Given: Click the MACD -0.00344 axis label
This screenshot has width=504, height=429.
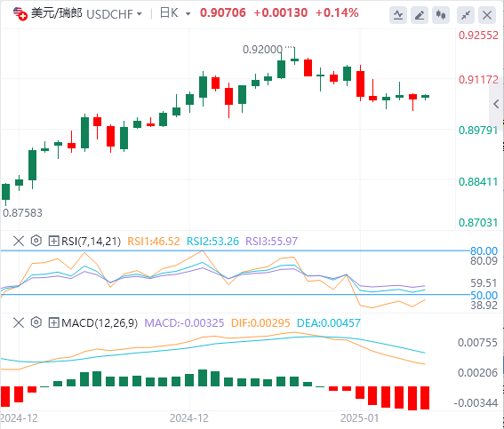Looking at the screenshot, I should pos(476,403).
